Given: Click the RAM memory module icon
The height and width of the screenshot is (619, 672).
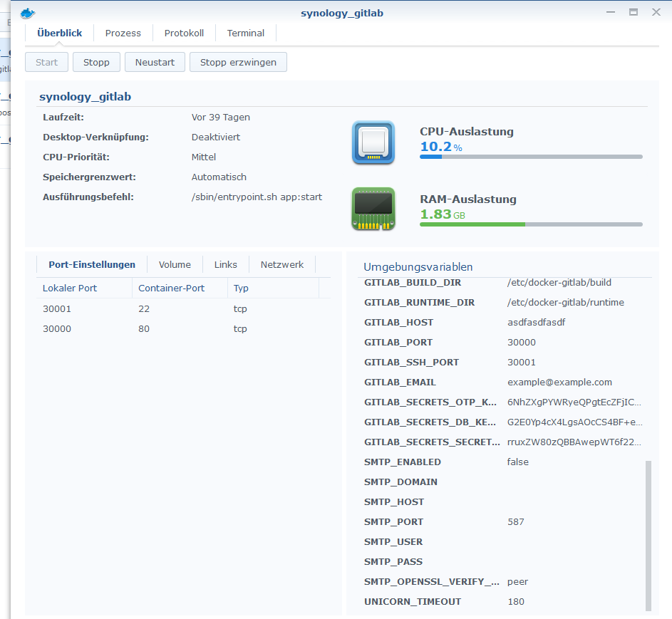Looking at the screenshot, I should coord(373,209).
